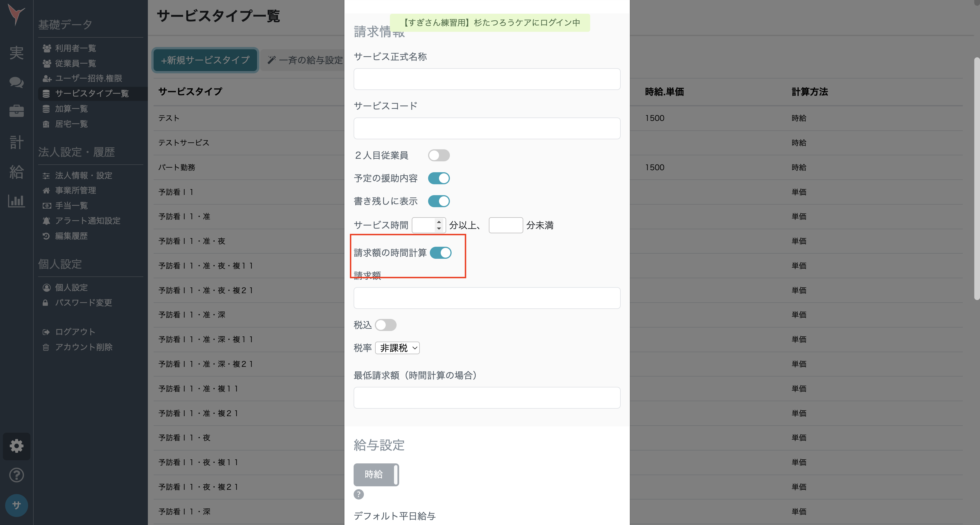980x525 pixels.
Task: Open the bar chart statistics icon
Action: coord(16,201)
